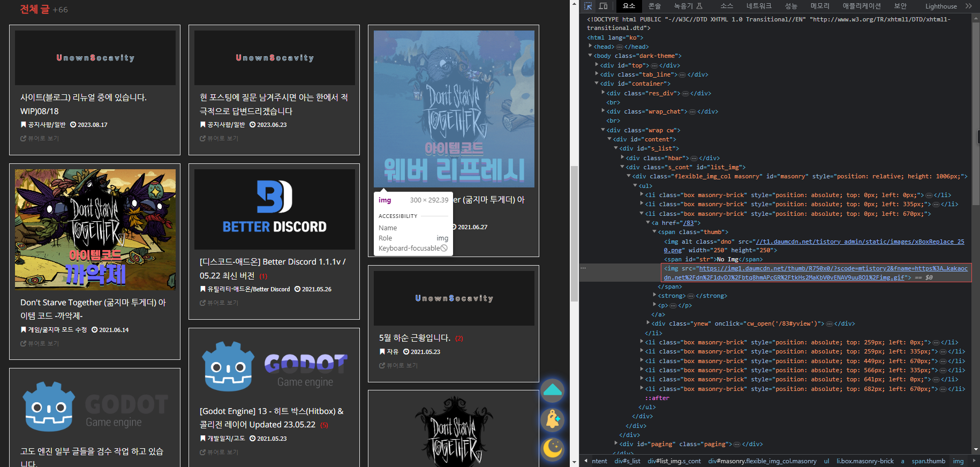Click the ::after pseudo-element line in DOM

pos(657,398)
